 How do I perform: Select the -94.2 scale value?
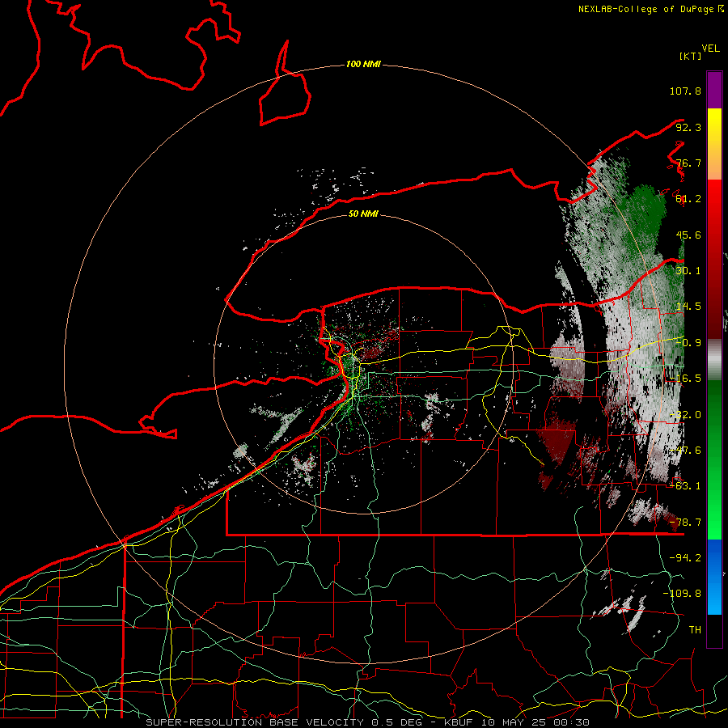tap(685, 558)
